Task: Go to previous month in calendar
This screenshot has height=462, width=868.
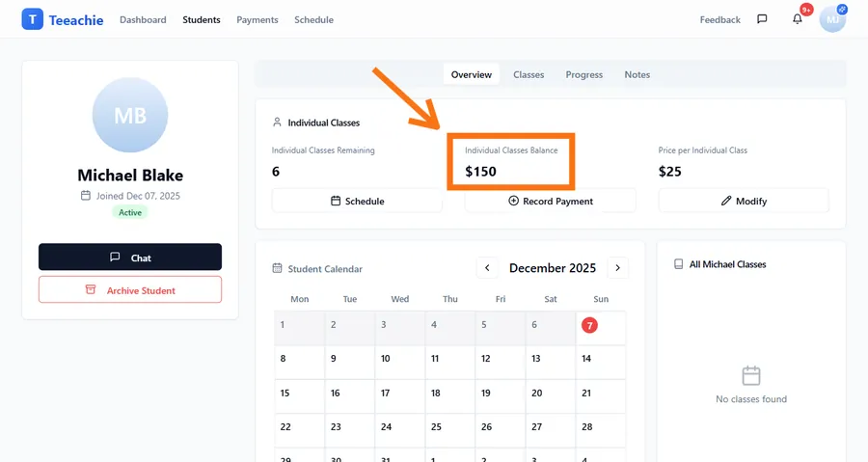Action: click(x=487, y=268)
